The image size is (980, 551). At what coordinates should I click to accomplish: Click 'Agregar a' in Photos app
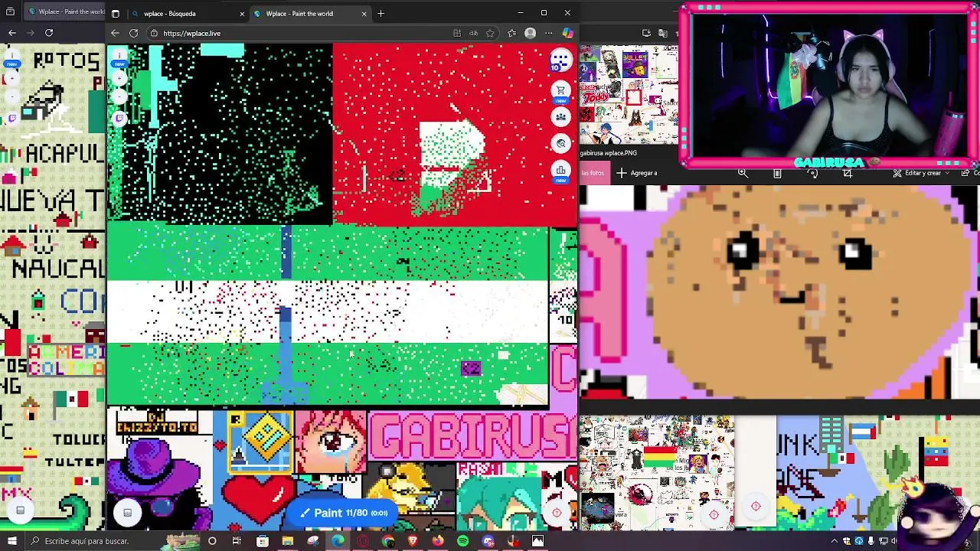(x=637, y=173)
